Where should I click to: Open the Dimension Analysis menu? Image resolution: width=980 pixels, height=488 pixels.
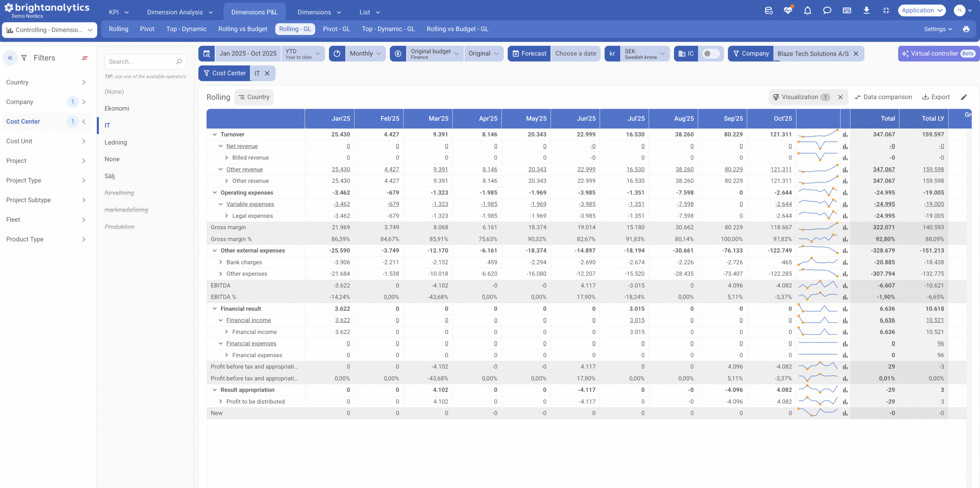[180, 12]
